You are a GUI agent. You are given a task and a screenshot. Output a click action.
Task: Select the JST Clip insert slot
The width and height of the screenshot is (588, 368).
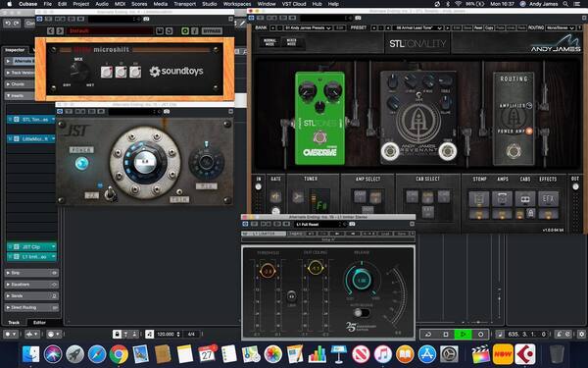31,246
